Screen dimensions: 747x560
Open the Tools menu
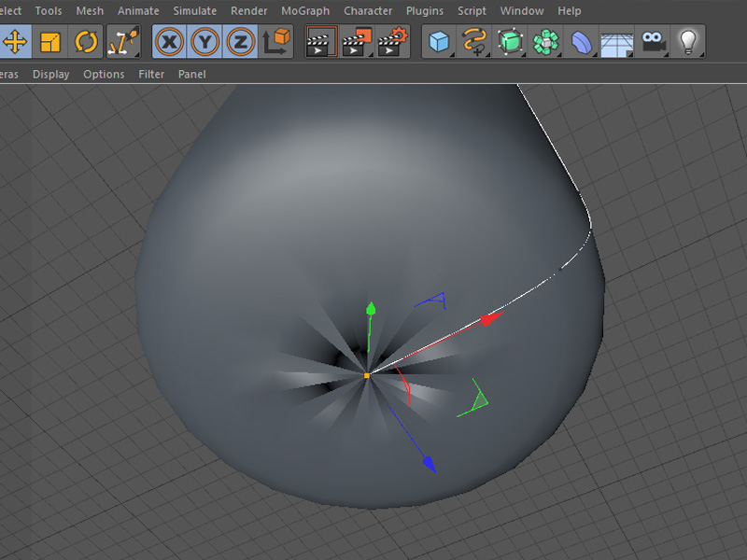pyautogui.click(x=49, y=10)
